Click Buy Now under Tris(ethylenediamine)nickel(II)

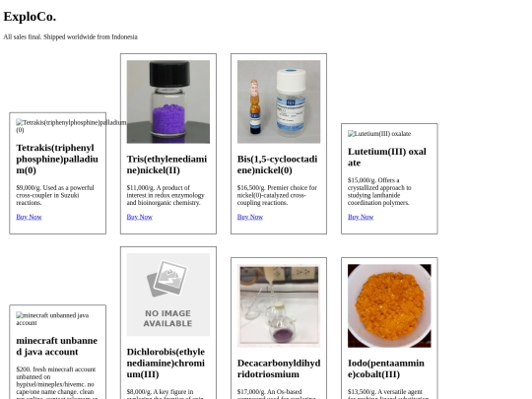pyautogui.click(x=140, y=217)
